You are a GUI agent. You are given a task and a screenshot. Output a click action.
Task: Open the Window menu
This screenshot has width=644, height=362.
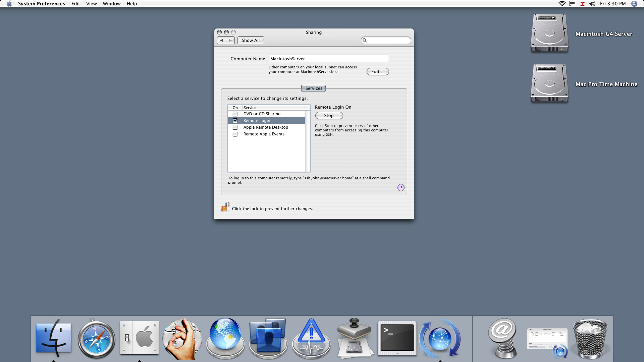coord(112,4)
